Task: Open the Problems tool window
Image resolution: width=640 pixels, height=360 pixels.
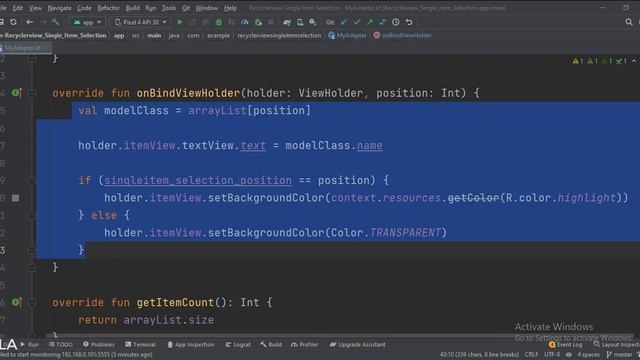Action: [x=99, y=344]
